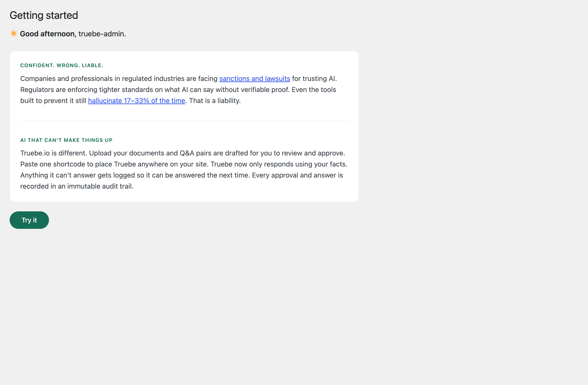The width and height of the screenshot is (588, 385).
Task: Click the 'That is a liability.' sentence
Action: click(x=215, y=101)
